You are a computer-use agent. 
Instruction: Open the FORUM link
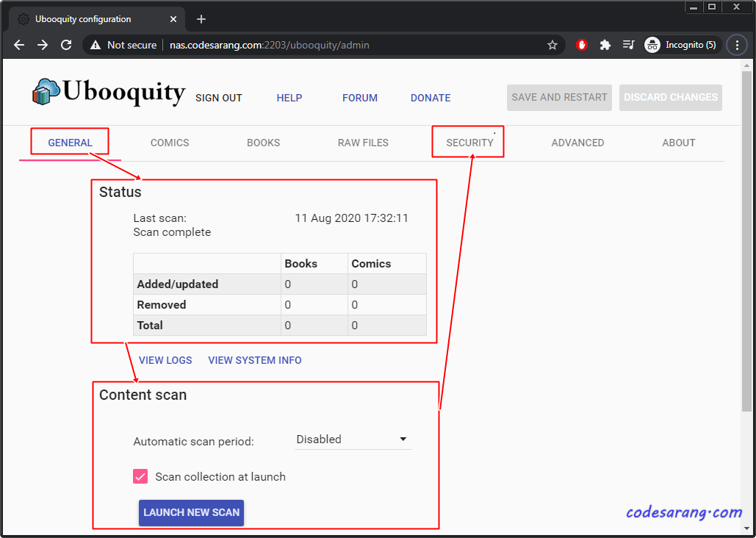point(360,98)
